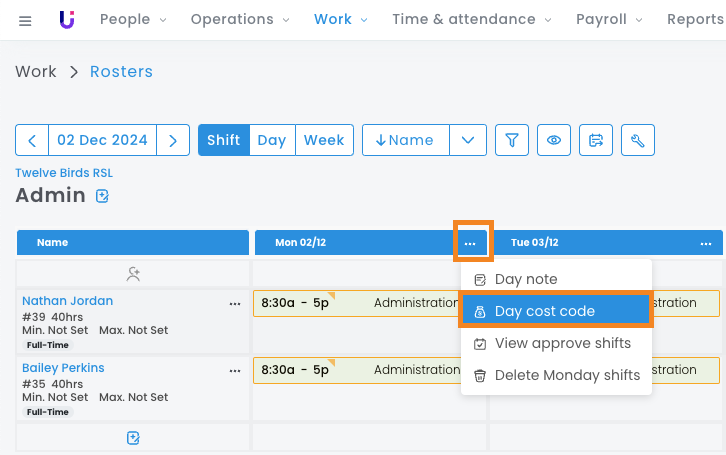Go to the previous week arrow
726x455 pixels.
tap(32, 141)
